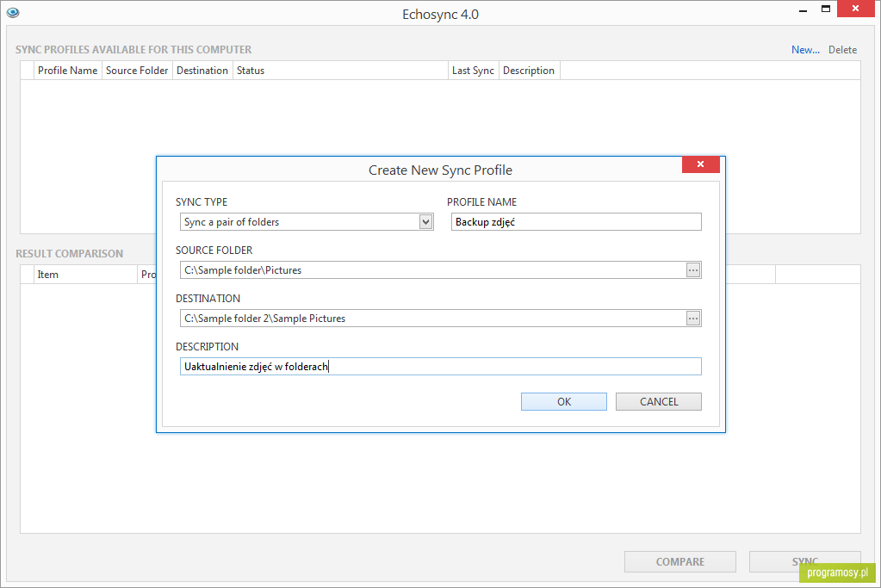Sort by Last Sync column header

click(473, 71)
